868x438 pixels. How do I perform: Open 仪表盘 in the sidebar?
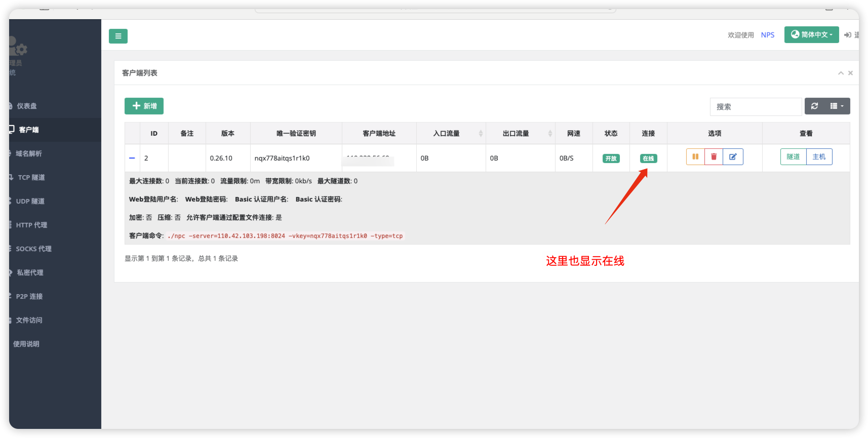(55, 106)
